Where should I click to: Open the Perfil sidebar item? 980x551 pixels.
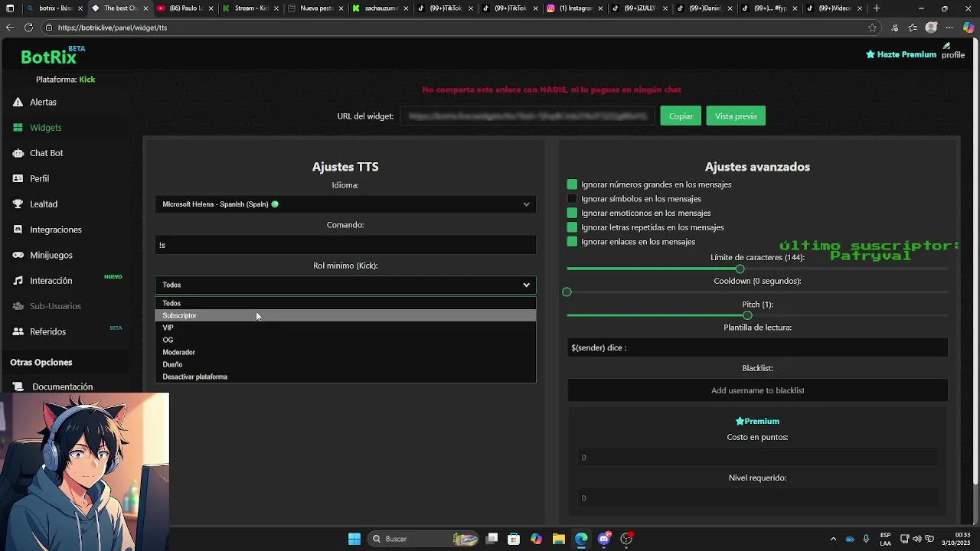[39, 178]
